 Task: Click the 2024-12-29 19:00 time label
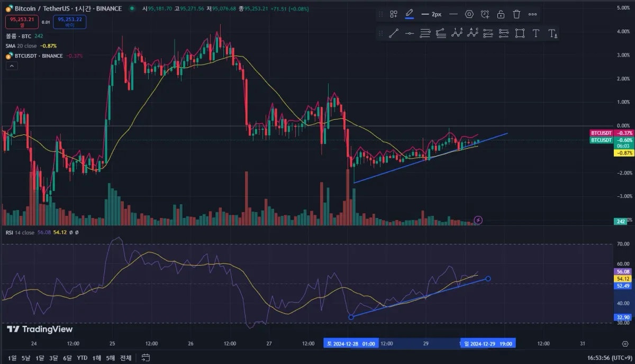pyautogui.click(x=488, y=343)
